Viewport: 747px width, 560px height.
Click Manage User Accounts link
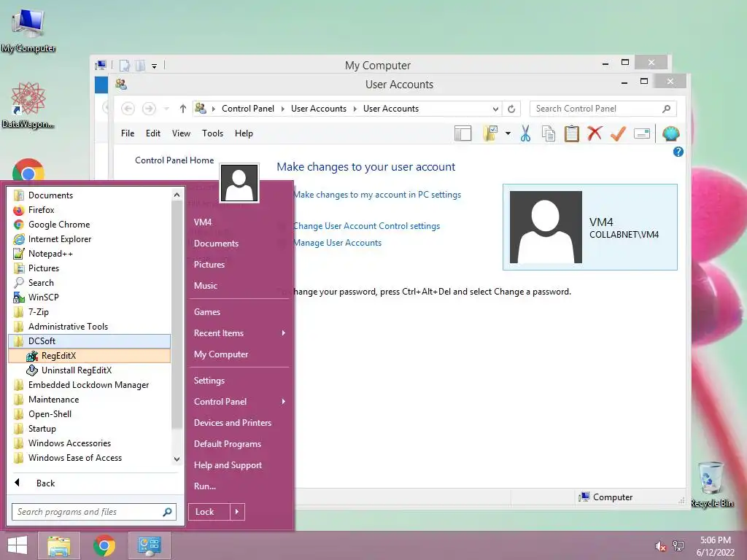(x=337, y=243)
